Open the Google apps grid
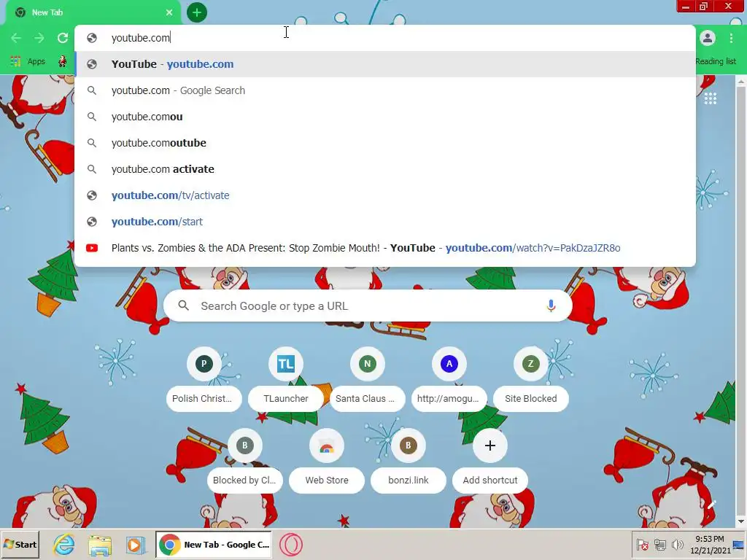The height and width of the screenshot is (560, 747). pos(711,98)
